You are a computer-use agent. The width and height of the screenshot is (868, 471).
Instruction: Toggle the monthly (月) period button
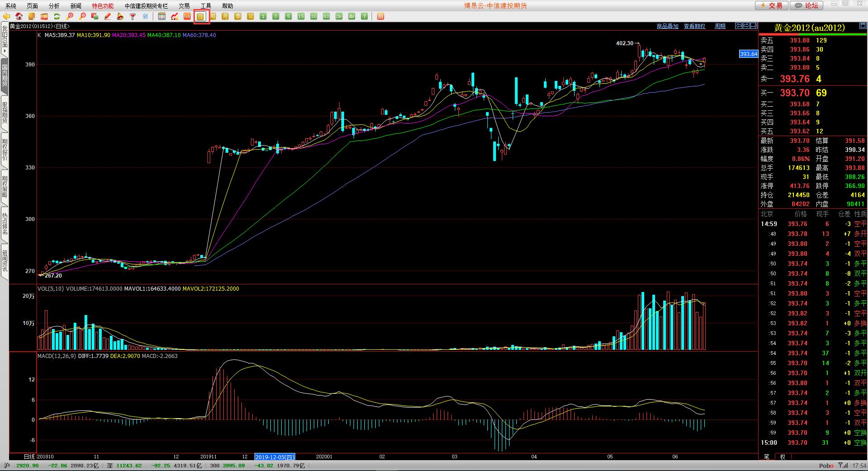225,17
